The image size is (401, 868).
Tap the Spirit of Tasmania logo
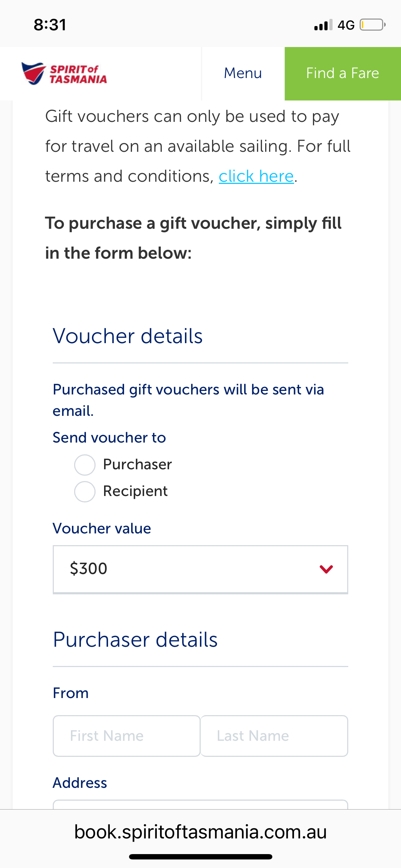(x=64, y=73)
